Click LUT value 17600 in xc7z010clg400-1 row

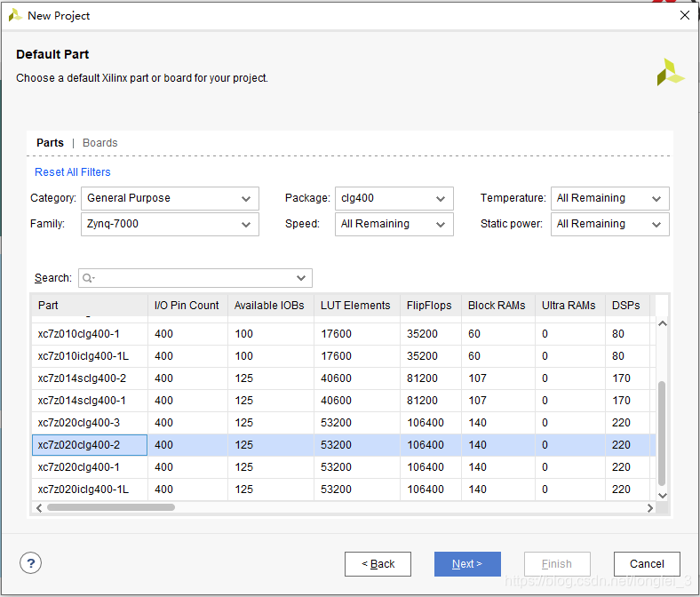click(x=336, y=334)
